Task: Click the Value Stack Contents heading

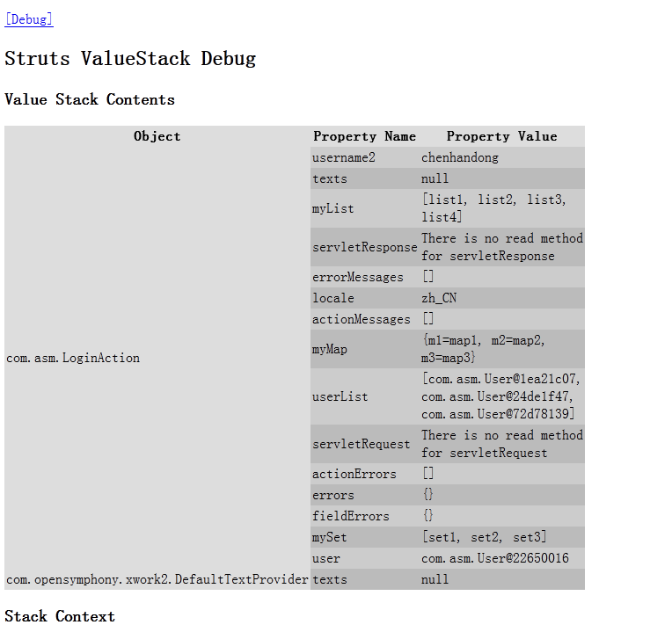Action: (90, 99)
